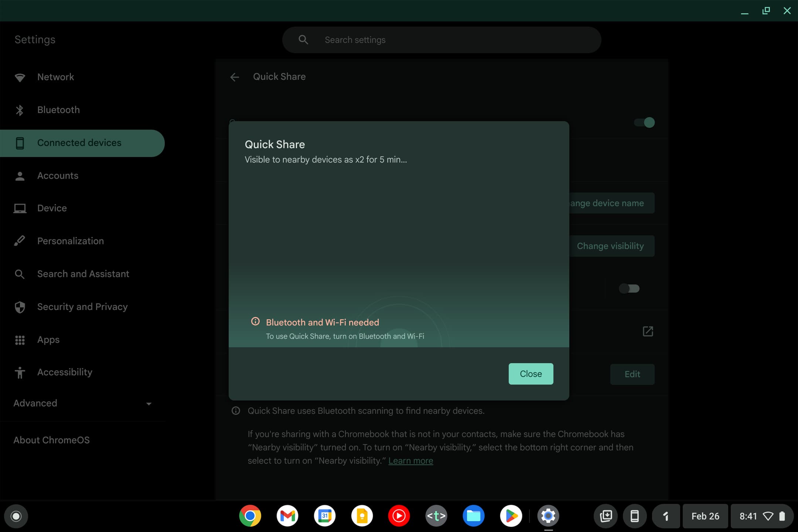Open Google Keep from the shelf
798x532 pixels.
coord(362,516)
